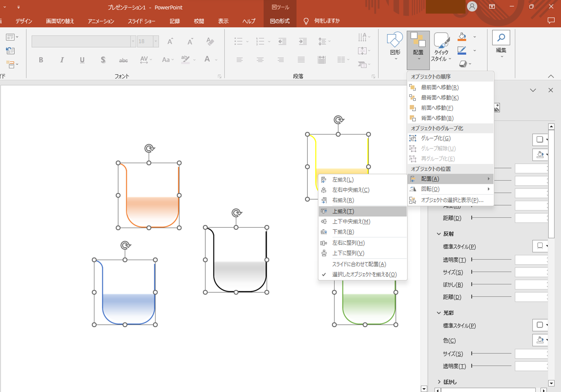This screenshot has height=392, width=561.
Task: Choose 上下中央揃え(M) alignment
Action: click(x=362, y=222)
